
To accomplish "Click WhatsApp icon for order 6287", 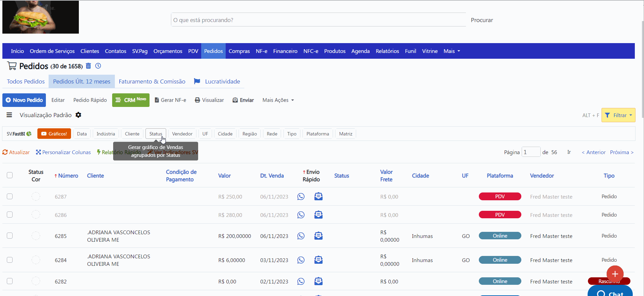I will [x=301, y=197].
